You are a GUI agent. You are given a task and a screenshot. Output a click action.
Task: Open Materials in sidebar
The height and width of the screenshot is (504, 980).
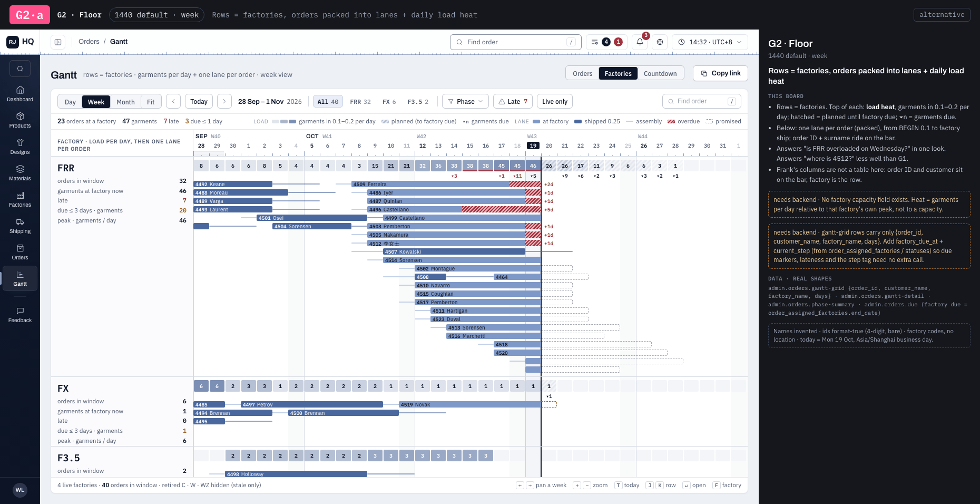pos(20,173)
